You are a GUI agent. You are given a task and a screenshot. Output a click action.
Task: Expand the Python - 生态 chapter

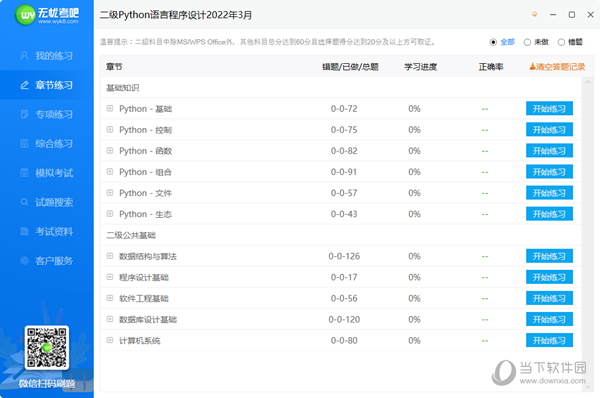pyautogui.click(x=110, y=214)
